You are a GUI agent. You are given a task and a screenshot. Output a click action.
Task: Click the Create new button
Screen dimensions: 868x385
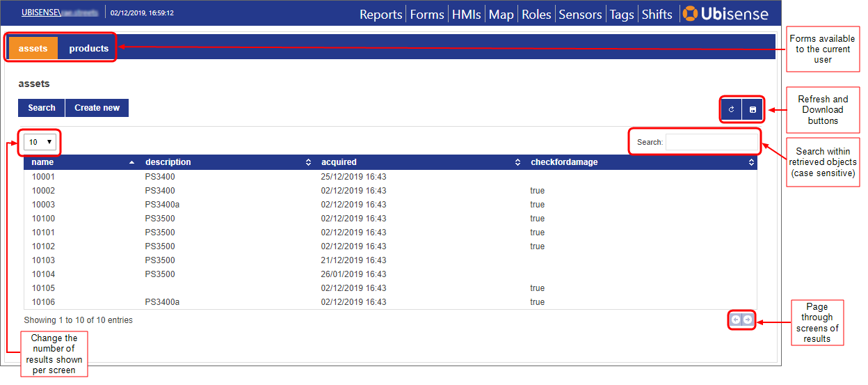(97, 108)
